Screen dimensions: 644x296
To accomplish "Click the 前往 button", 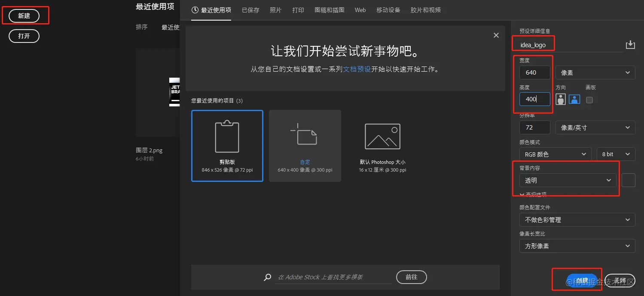I will pyautogui.click(x=412, y=277).
